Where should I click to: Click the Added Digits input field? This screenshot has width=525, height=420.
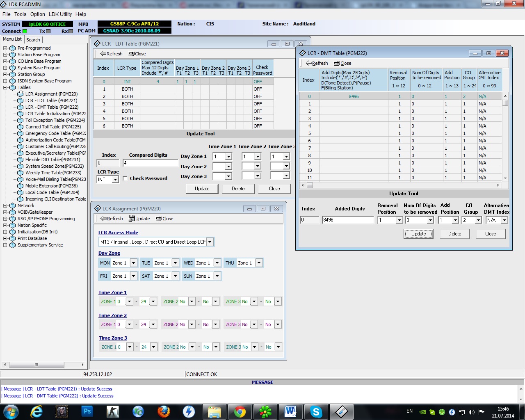point(348,220)
